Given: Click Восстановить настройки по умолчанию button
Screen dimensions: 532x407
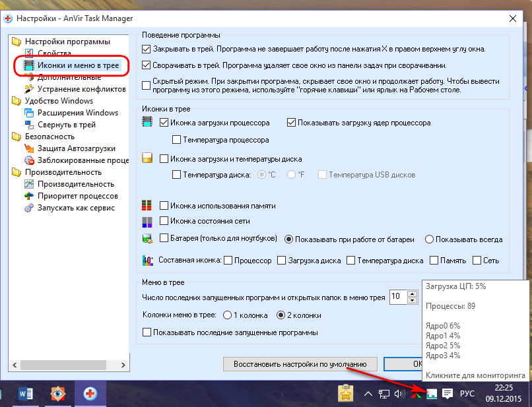Looking at the screenshot, I should [300, 364].
